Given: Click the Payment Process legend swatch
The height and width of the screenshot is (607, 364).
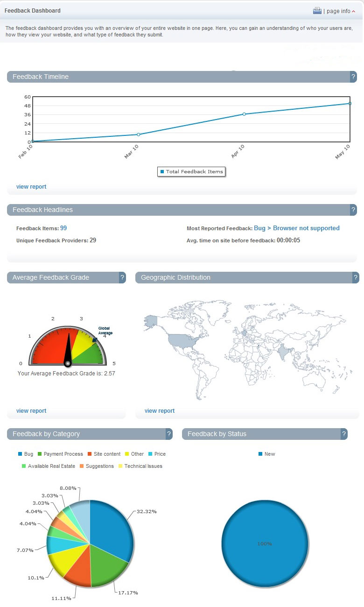Looking at the screenshot, I should tap(40, 454).
